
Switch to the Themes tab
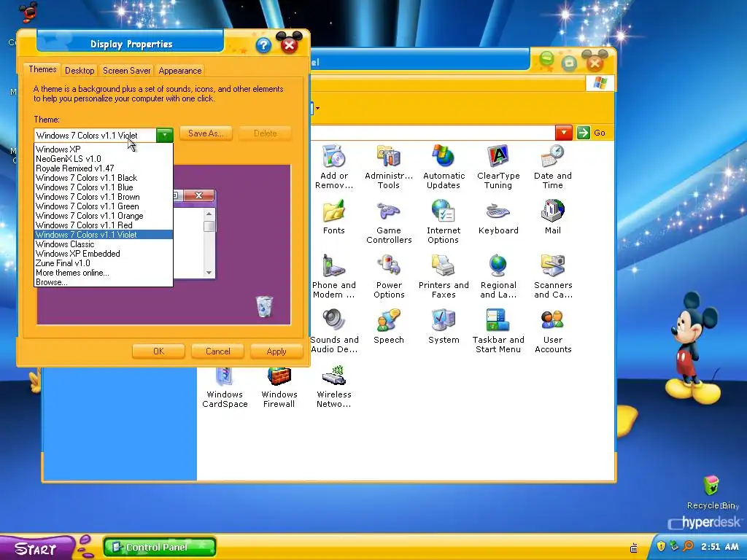[42, 69]
